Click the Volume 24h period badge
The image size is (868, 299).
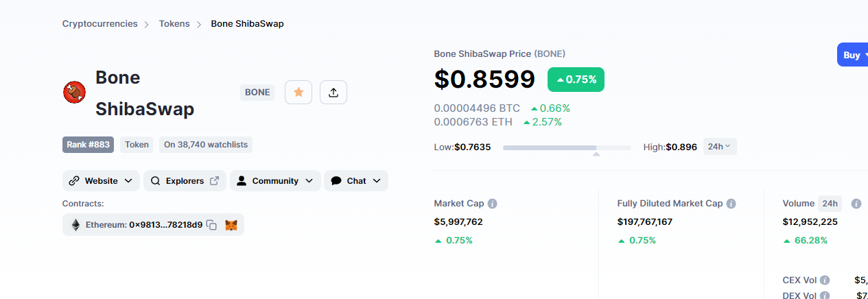point(830,204)
